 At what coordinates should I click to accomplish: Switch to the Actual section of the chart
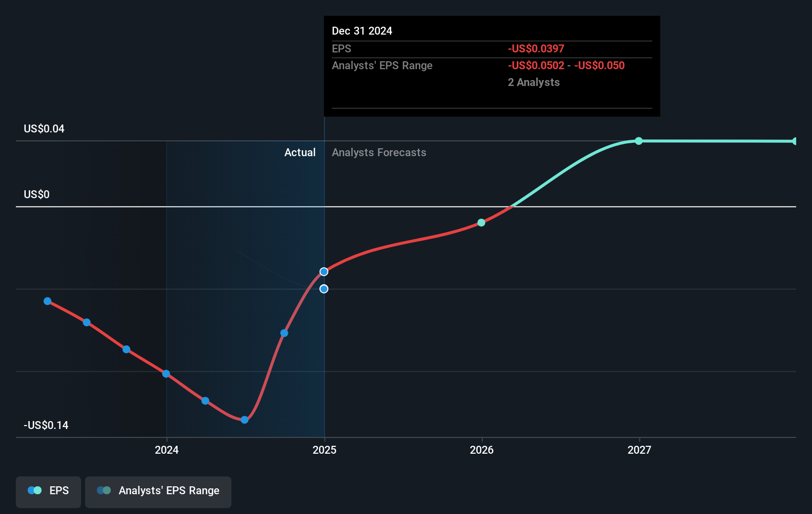pos(300,152)
